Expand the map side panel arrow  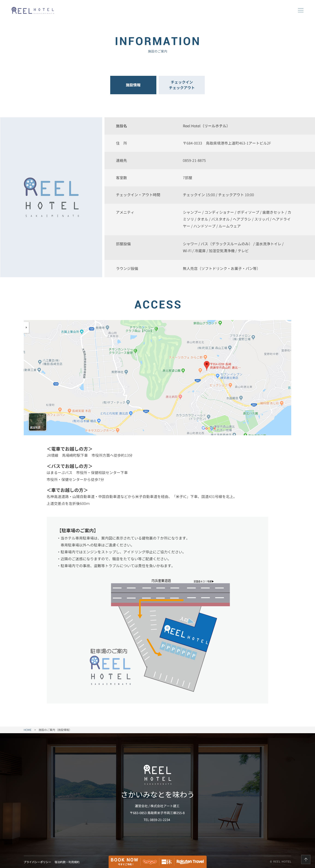26,327
